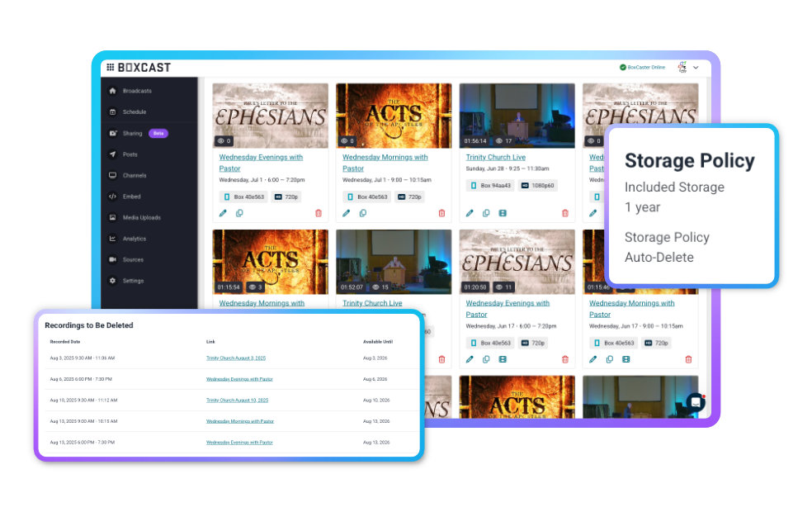This screenshot has height=512, width=812.
Task: Edit the Wednesday Mornings Jul 1 broadcast
Action: 346,213
